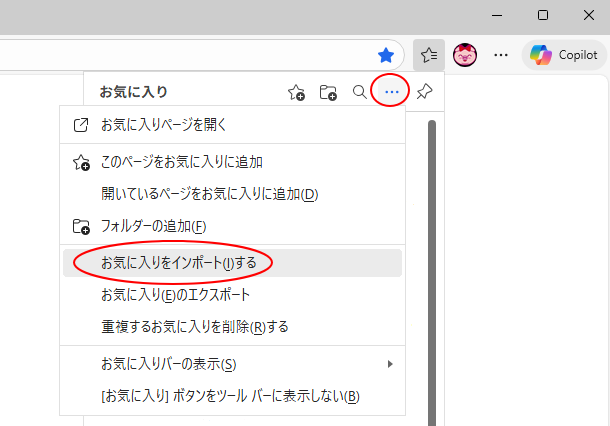Select お気に入りページを開く
Image resolution: width=610 pixels, height=426 pixels.
tap(232, 125)
